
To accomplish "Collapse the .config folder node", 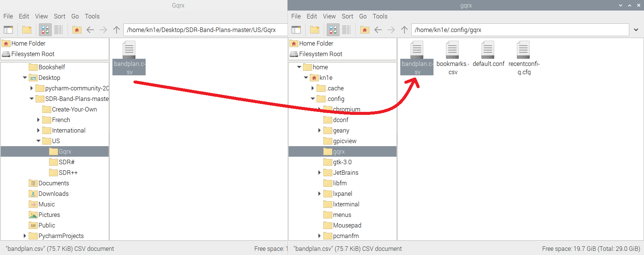I will 313,99.
